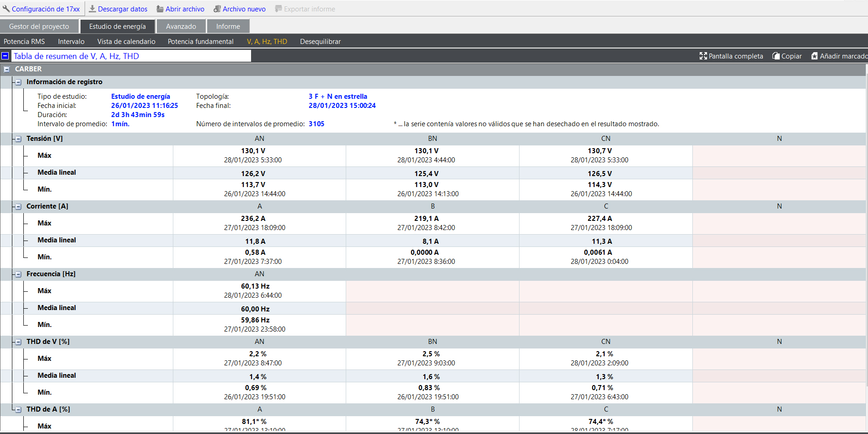This screenshot has height=434, width=868.
Task: Click the Pantalla completa fullscreen icon
Action: coord(703,56)
